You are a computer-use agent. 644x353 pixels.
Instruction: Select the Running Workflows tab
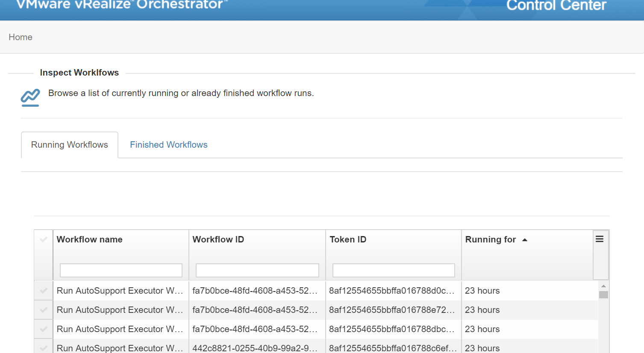click(x=69, y=145)
